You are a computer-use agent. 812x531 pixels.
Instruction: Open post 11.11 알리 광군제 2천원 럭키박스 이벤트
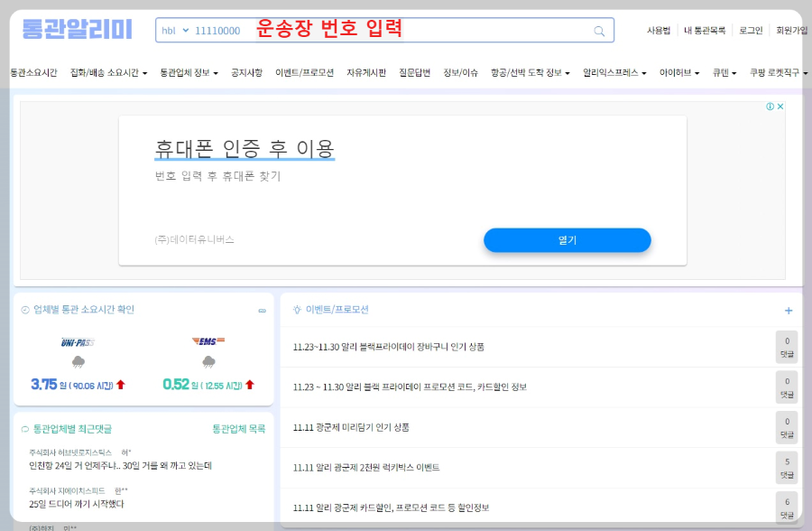click(x=366, y=468)
